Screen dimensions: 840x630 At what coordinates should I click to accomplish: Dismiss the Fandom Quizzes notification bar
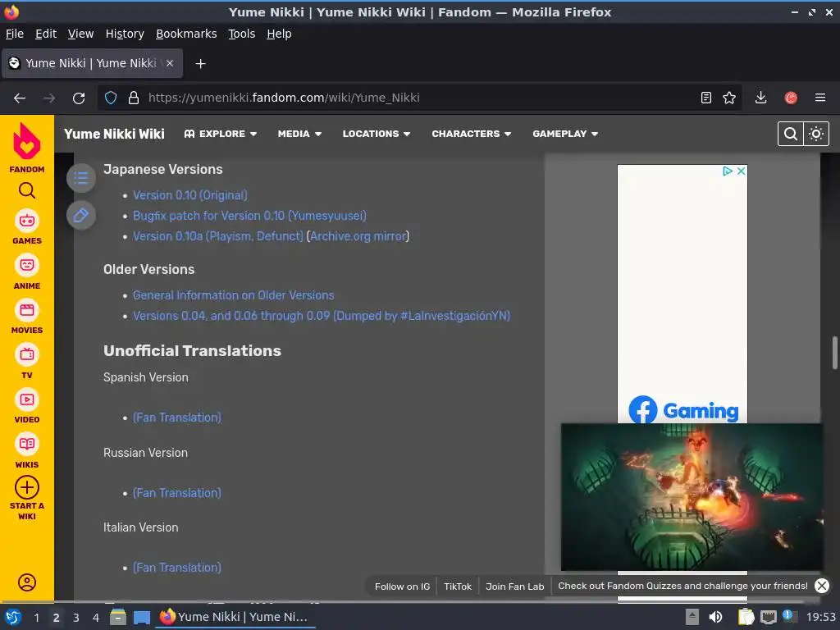[822, 586]
